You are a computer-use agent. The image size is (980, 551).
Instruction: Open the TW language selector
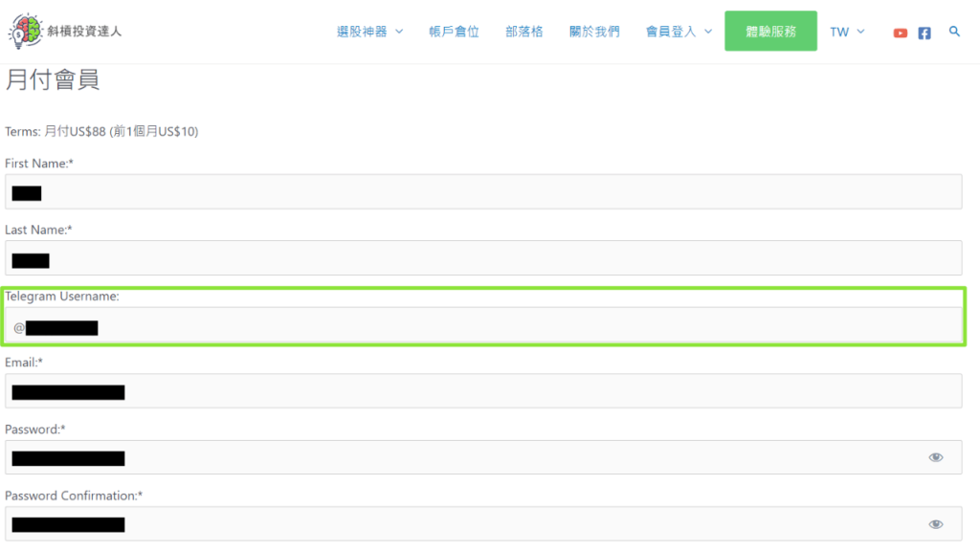[x=847, y=32]
